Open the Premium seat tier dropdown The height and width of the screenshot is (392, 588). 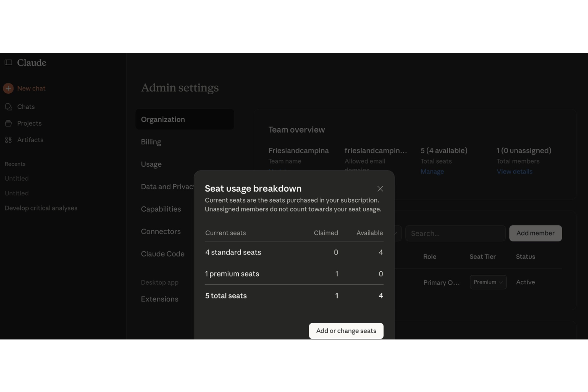click(x=488, y=282)
